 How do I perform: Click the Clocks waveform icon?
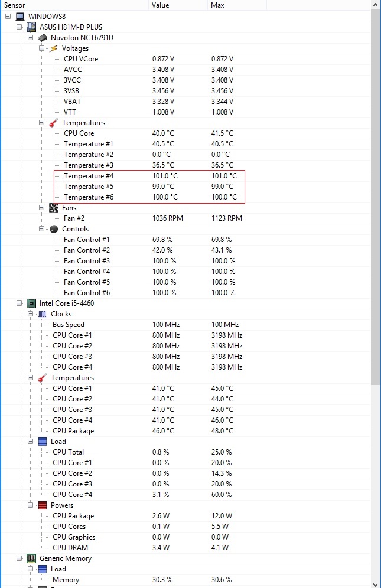coord(43,314)
